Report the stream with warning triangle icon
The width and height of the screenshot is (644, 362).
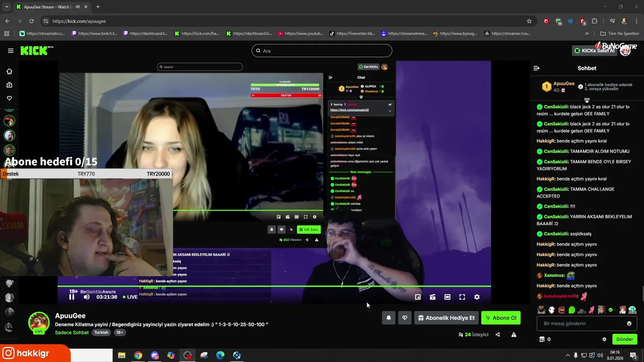[514, 334]
